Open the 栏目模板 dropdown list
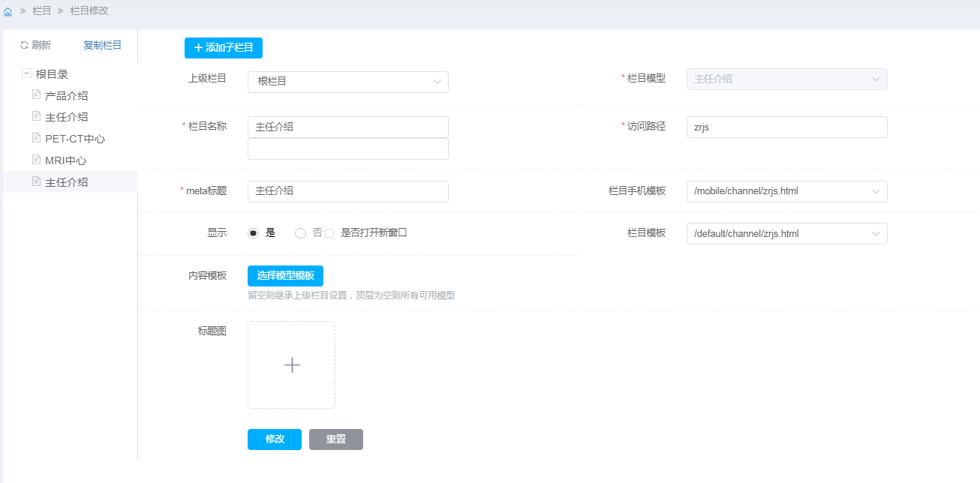This screenshot has height=483, width=980. [786, 234]
